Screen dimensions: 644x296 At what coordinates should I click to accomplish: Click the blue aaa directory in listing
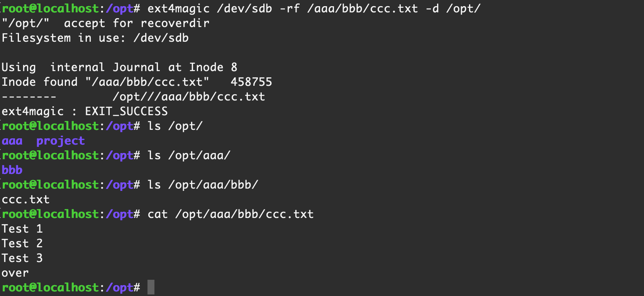[12, 141]
